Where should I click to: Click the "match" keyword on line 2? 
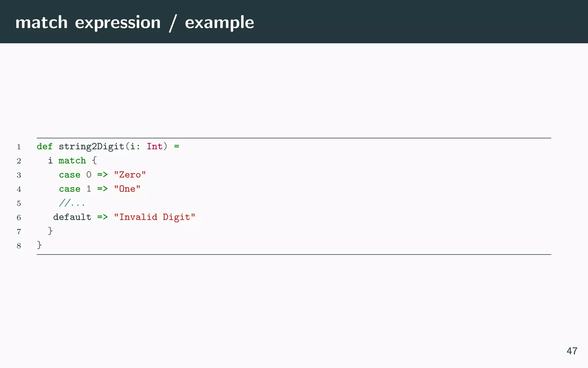[x=72, y=160]
